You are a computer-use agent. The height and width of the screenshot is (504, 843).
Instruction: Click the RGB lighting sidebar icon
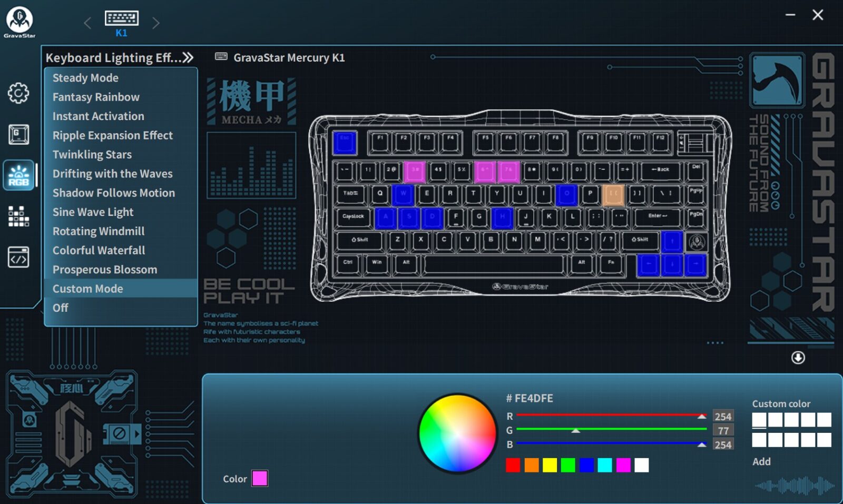18,175
